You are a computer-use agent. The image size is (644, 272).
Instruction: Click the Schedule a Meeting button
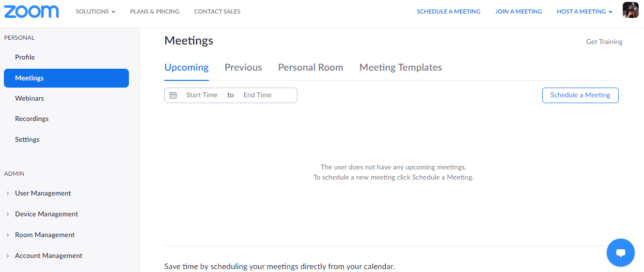[x=580, y=95]
